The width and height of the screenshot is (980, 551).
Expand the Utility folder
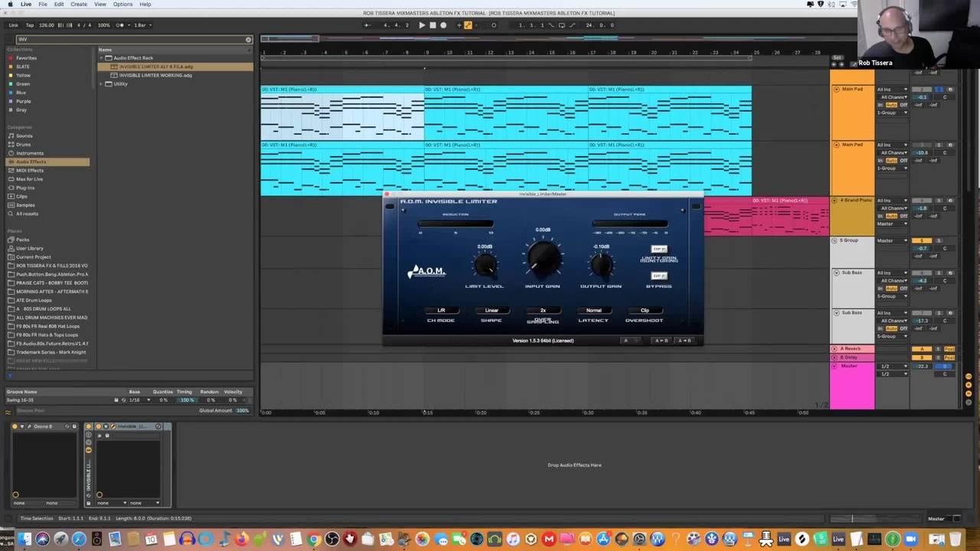(x=101, y=84)
